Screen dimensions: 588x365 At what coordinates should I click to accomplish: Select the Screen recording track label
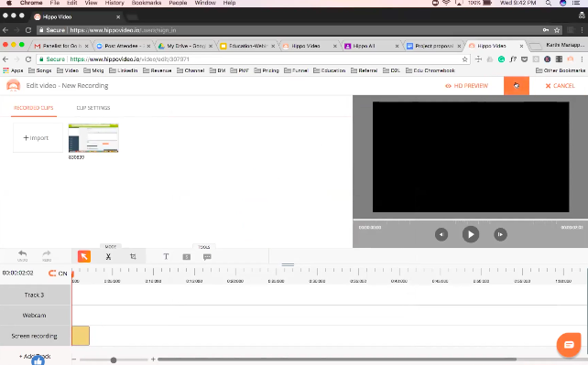[35, 336]
